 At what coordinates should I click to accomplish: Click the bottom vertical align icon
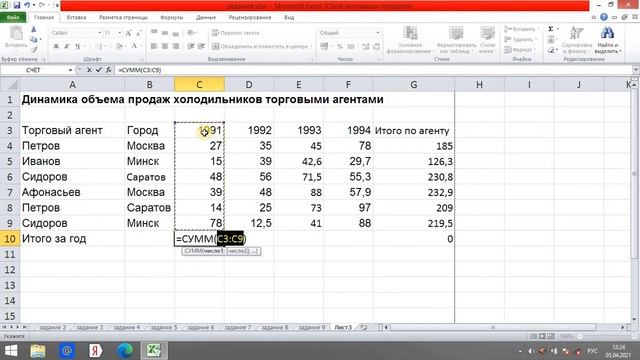(x=176, y=33)
